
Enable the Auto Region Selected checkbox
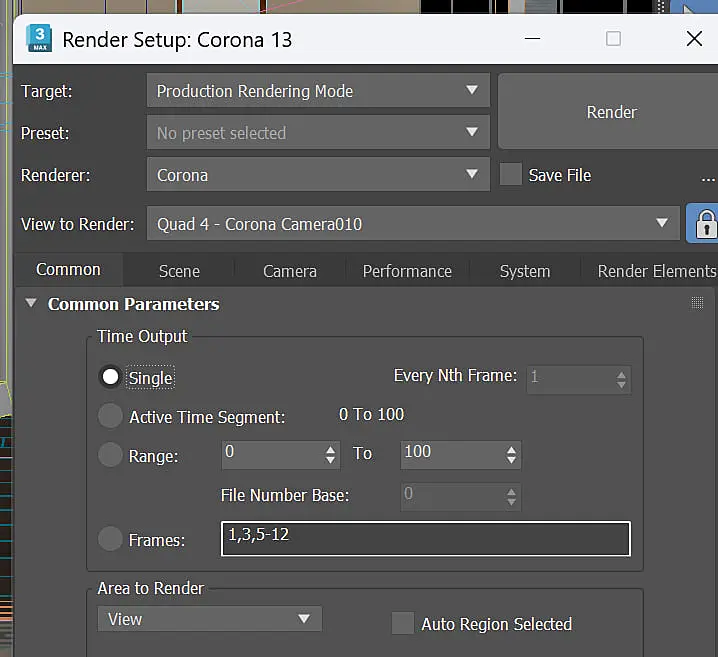pos(403,623)
